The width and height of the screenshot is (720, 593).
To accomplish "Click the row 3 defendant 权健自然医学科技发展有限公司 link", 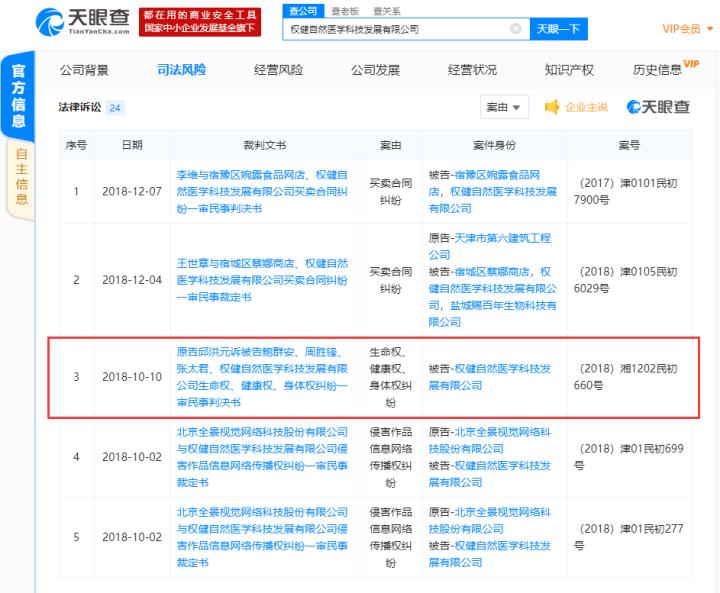I will (489, 377).
